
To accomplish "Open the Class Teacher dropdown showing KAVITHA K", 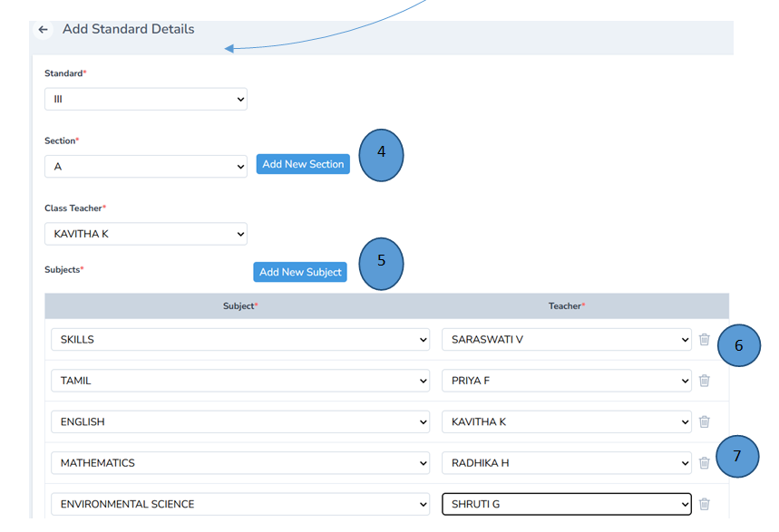I will [145, 233].
